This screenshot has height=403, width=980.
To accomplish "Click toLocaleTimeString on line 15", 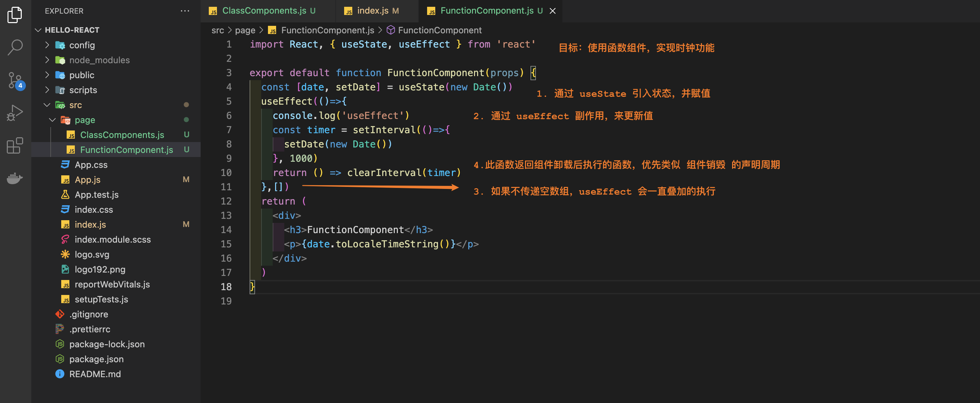I will pos(387,244).
